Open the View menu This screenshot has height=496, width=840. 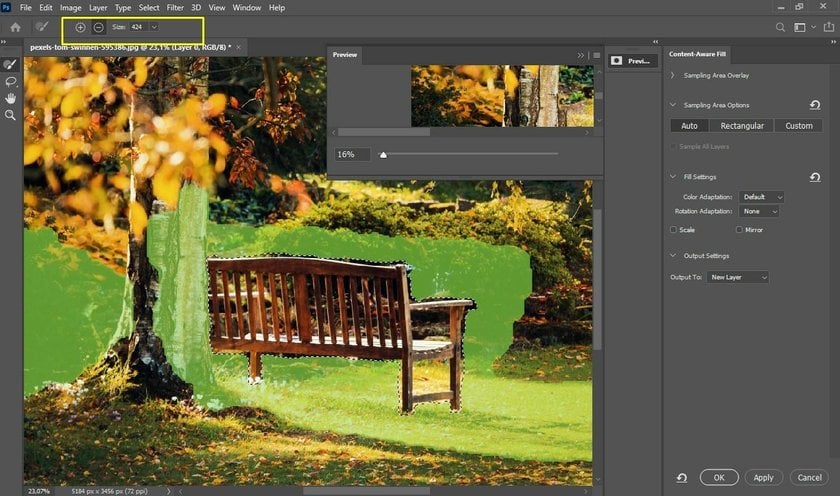(217, 7)
